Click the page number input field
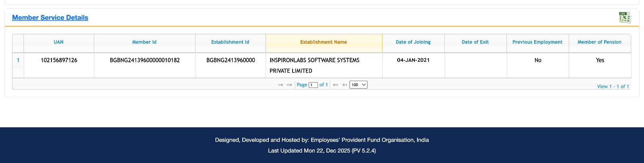Viewport: 644px width, 163px height. [313, 85]
